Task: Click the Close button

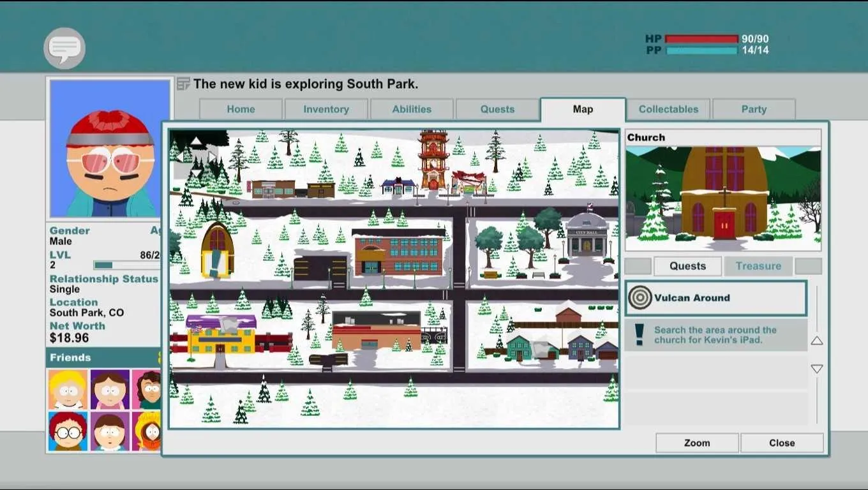Action: 782,443
